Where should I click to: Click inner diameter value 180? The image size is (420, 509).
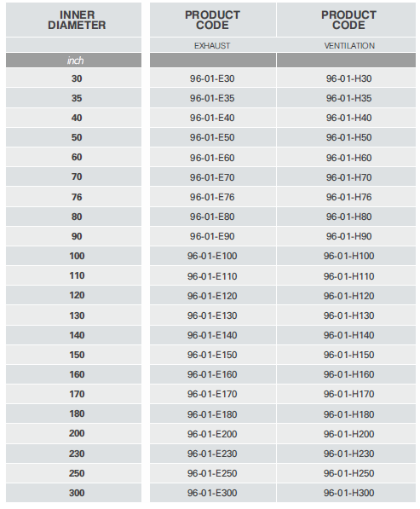[77, 414]
